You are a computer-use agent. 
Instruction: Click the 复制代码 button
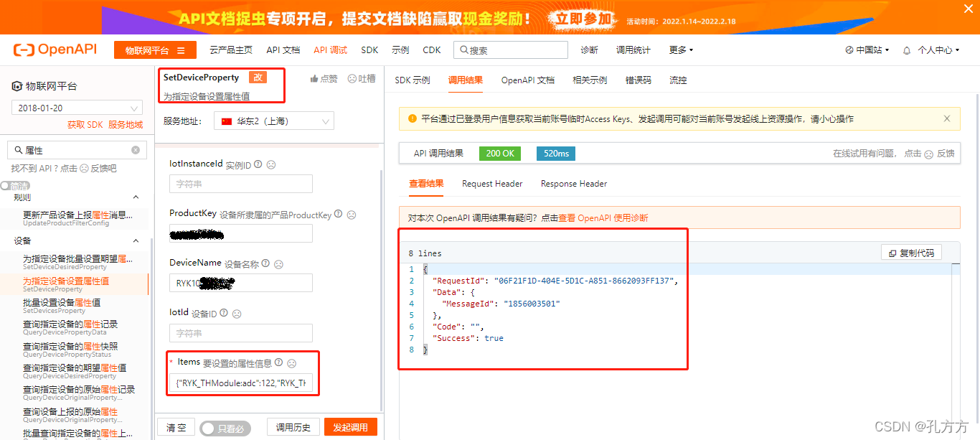[911, 253]
